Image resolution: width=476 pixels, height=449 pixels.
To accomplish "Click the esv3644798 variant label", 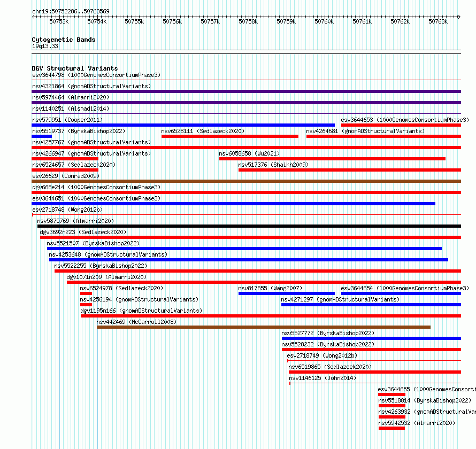I will (96, 75).
